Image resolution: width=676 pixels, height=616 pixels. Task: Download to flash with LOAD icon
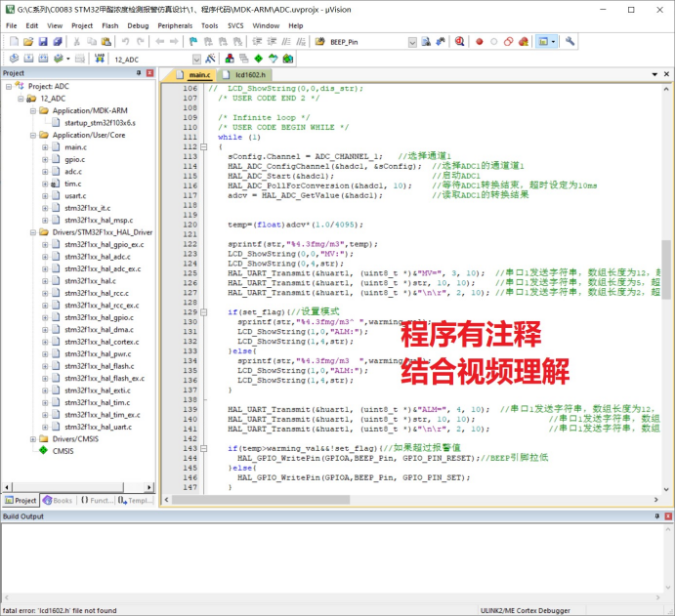pyautogui.click(x=100, y=59)
